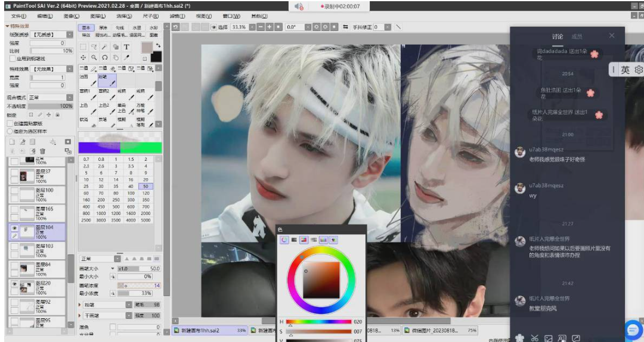The image size is (644, 342).
Task: Select the magnifier zoom tool
Action: [x=94, y=58]
